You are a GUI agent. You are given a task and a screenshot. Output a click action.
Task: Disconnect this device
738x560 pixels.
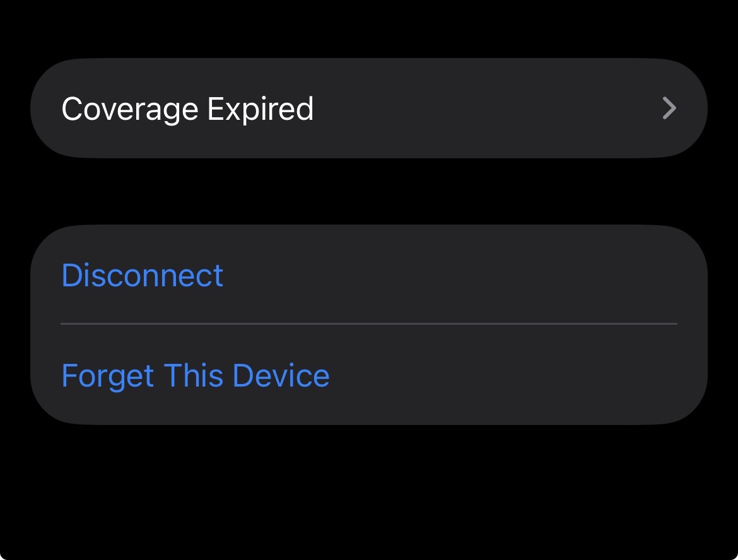tap(143, 276)
